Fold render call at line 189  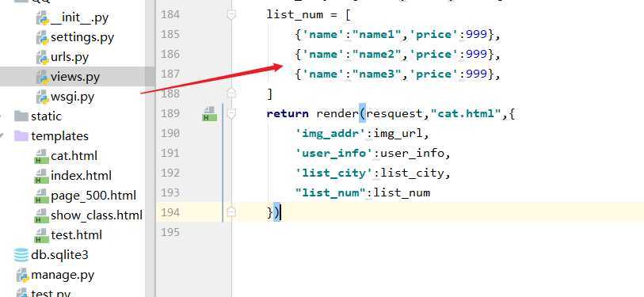[231, 113]
